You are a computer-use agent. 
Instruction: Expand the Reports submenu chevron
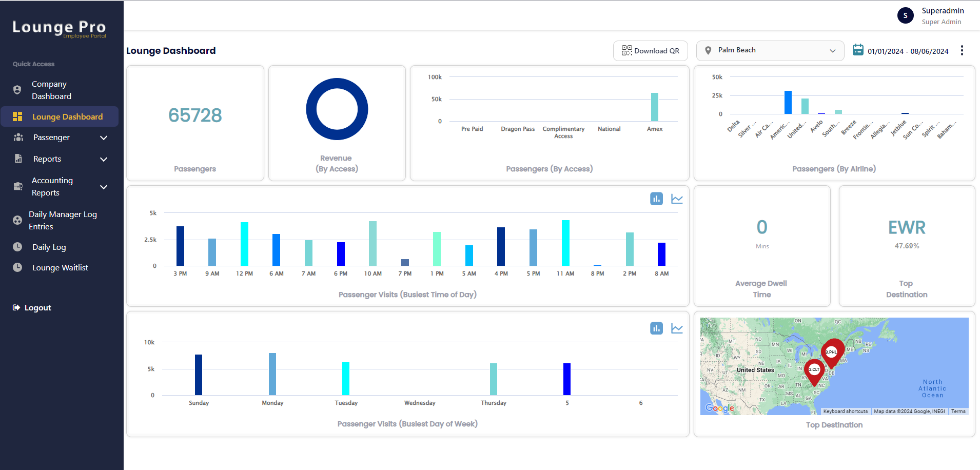pyautogui.click(x=103, y=159)
